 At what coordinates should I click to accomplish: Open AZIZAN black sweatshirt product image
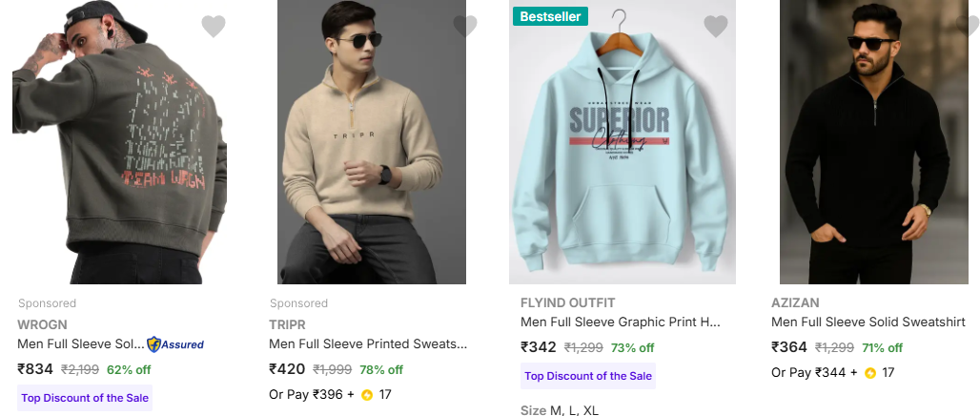point(873,143)
